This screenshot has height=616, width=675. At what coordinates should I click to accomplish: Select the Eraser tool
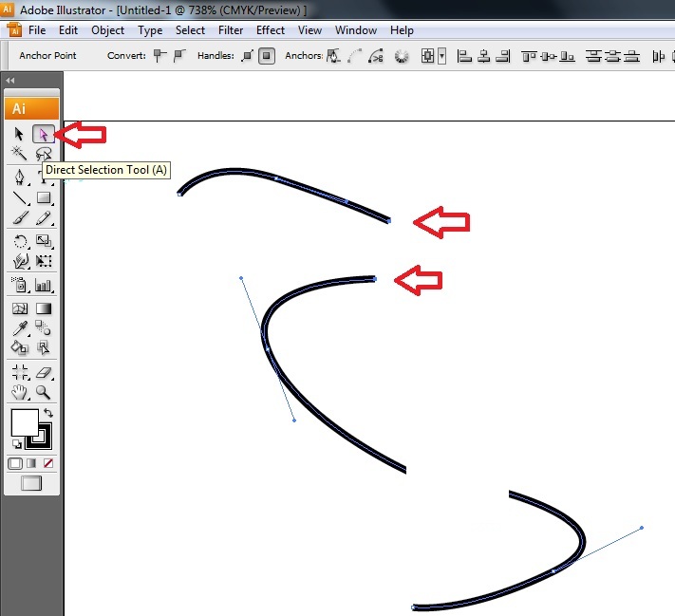pyautogui.click(x=44, y=372)
